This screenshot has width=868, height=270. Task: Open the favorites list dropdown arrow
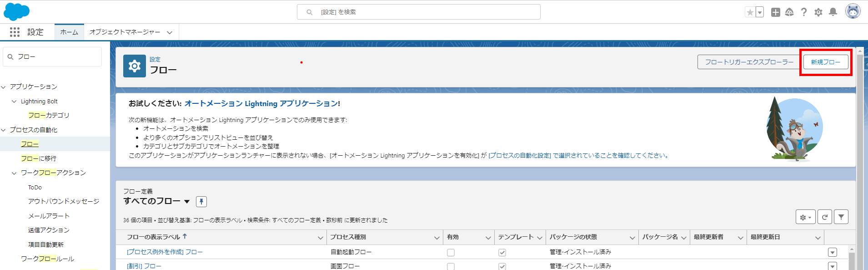[x=760, y=12]
